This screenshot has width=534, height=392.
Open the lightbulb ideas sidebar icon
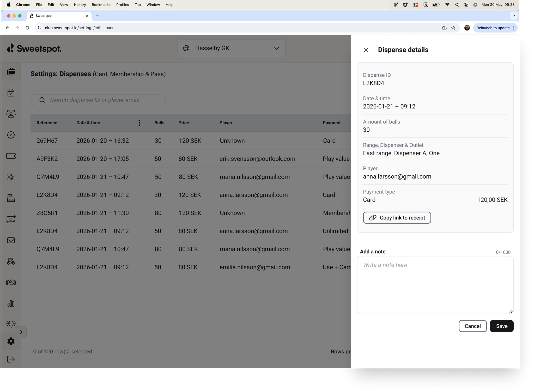coord(11,324)
